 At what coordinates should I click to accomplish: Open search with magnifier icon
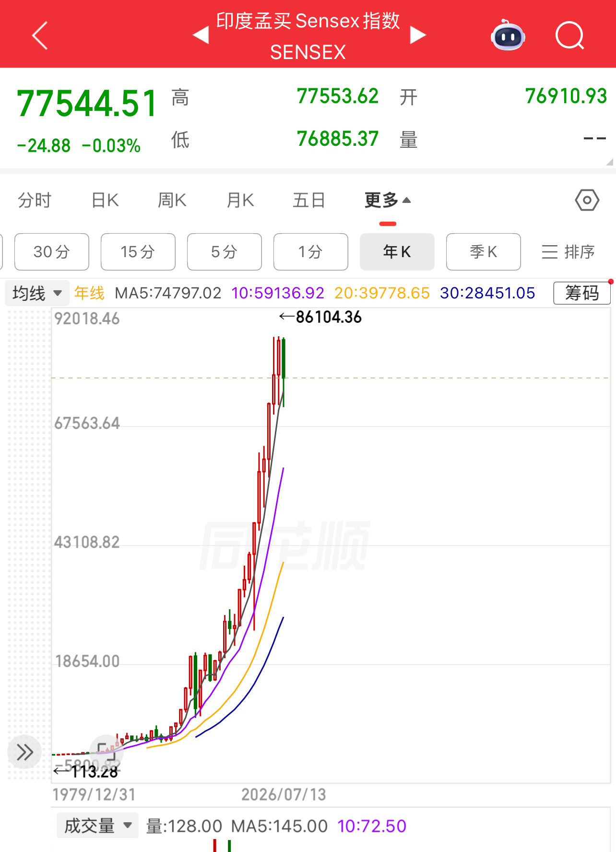pos(570,35)
